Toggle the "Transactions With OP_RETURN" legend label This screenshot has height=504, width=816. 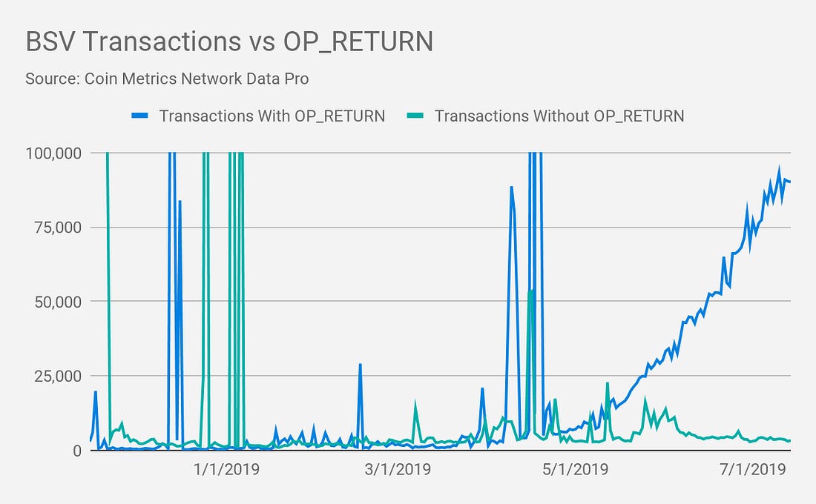pos(272,116)
